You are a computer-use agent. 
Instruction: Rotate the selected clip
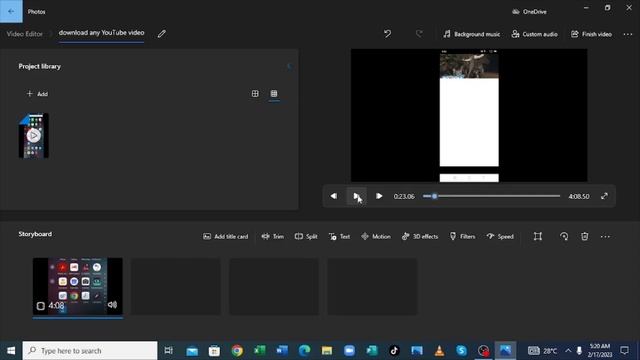(564, 237)
